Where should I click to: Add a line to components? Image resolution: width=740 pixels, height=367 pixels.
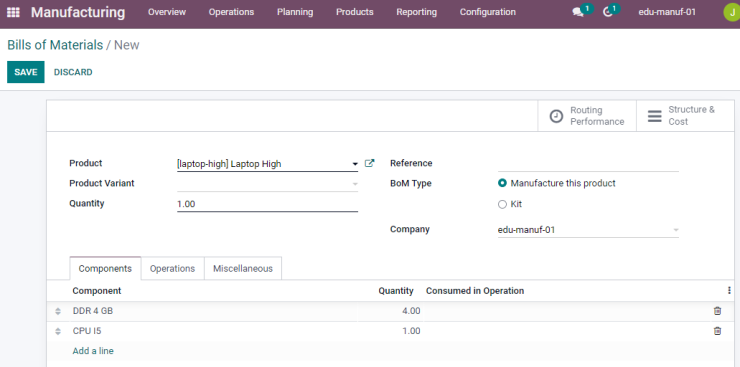[x=93, y=351]
